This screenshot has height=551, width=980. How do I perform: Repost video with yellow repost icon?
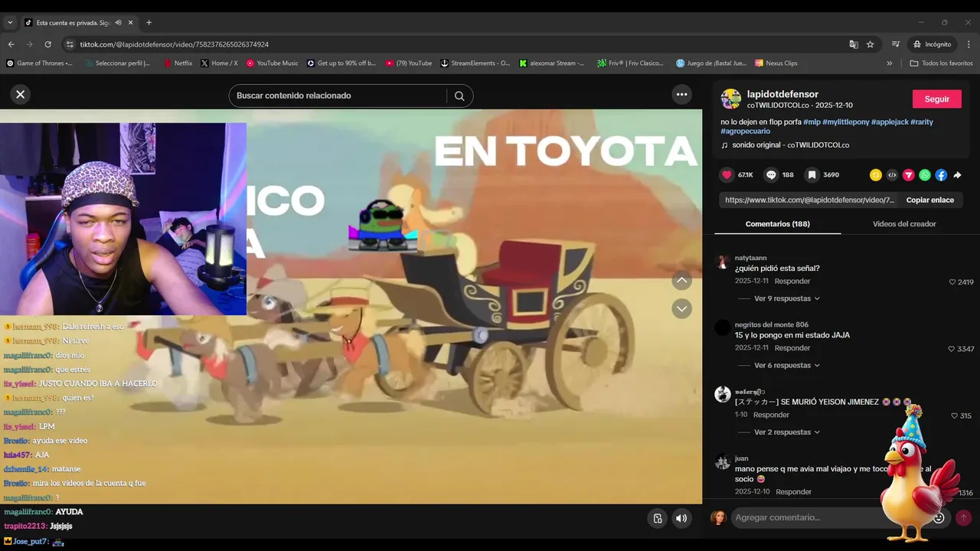click(876, 175)
